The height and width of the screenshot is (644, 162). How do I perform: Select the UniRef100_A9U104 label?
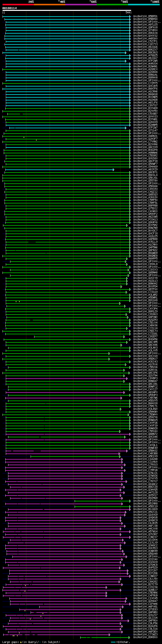click(x=145, y=33)
